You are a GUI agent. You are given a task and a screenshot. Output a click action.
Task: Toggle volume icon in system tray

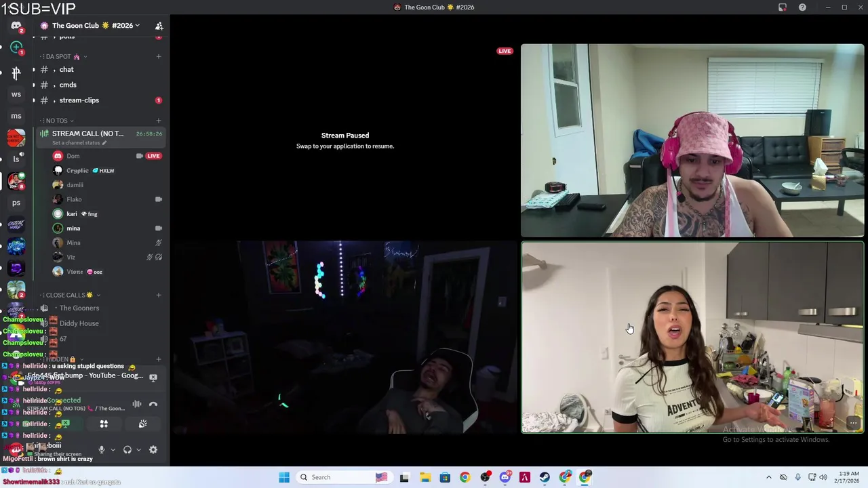(823, 477)
